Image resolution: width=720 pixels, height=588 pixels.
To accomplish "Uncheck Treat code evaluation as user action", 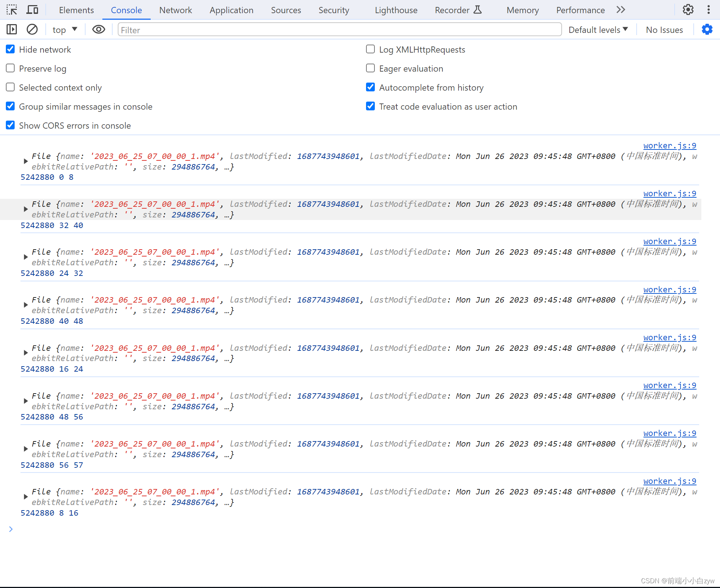I will click(x=370, y=106).
